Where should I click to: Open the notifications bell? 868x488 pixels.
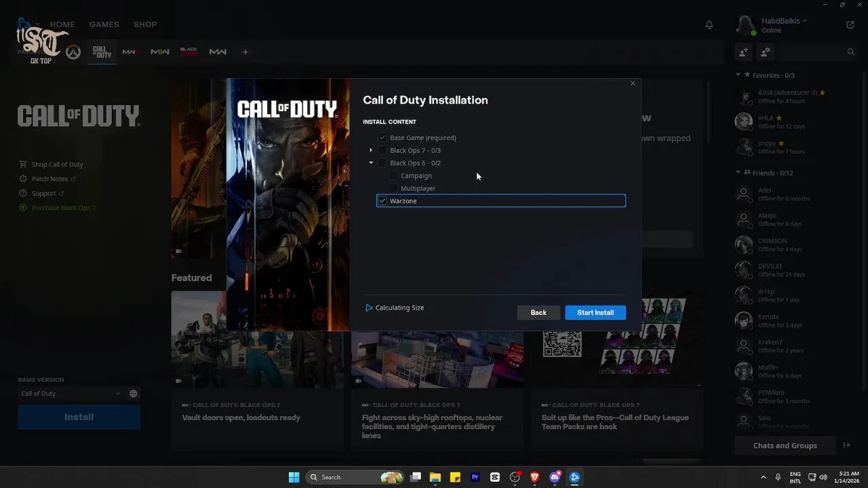click(x=709, y=24)
